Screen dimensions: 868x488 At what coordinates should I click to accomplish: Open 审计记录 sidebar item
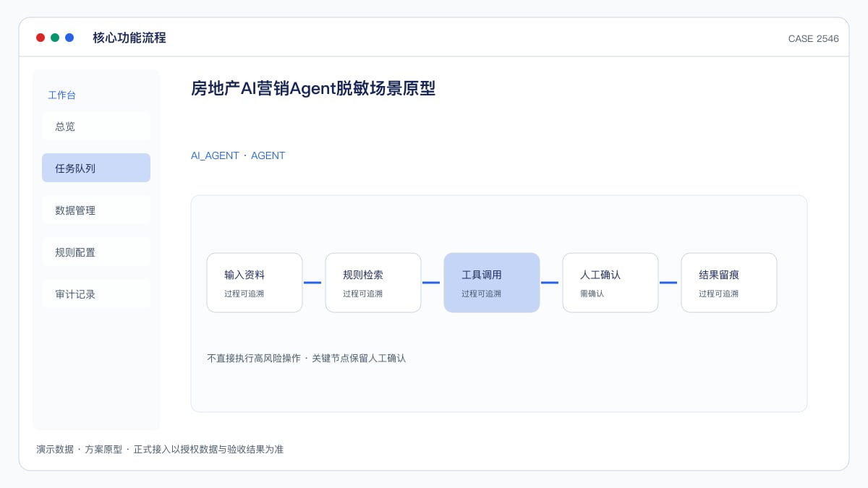[x=96, y=294]
